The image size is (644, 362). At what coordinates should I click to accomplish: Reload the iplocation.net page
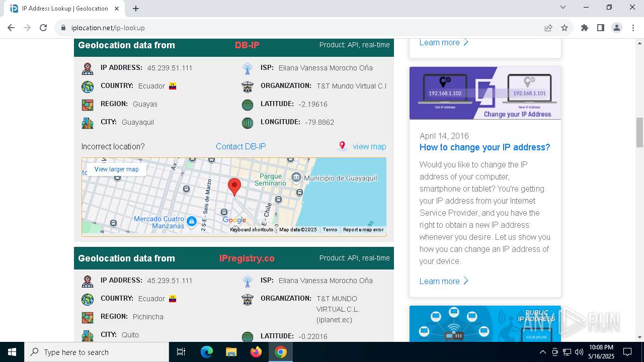pos(43,28)
